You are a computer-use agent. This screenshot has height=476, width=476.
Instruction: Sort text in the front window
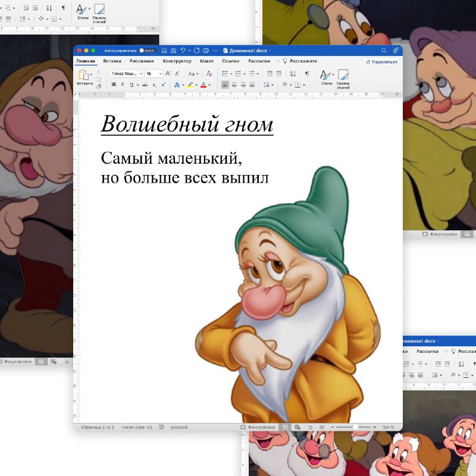[293, 73]
